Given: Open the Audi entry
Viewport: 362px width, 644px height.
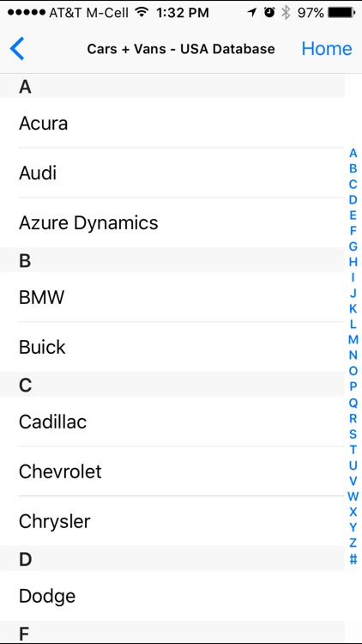Looking at the screenshot, I should pos(172,173).
